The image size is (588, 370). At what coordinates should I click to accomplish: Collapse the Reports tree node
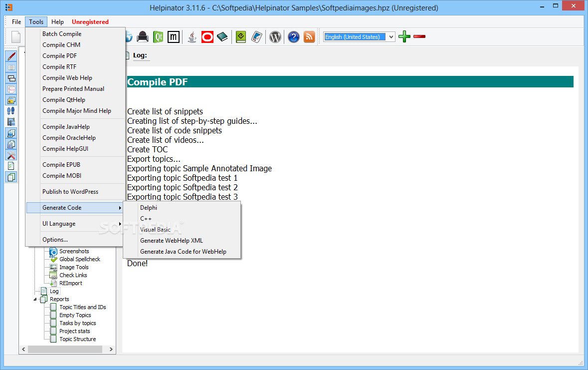(35, 300)
